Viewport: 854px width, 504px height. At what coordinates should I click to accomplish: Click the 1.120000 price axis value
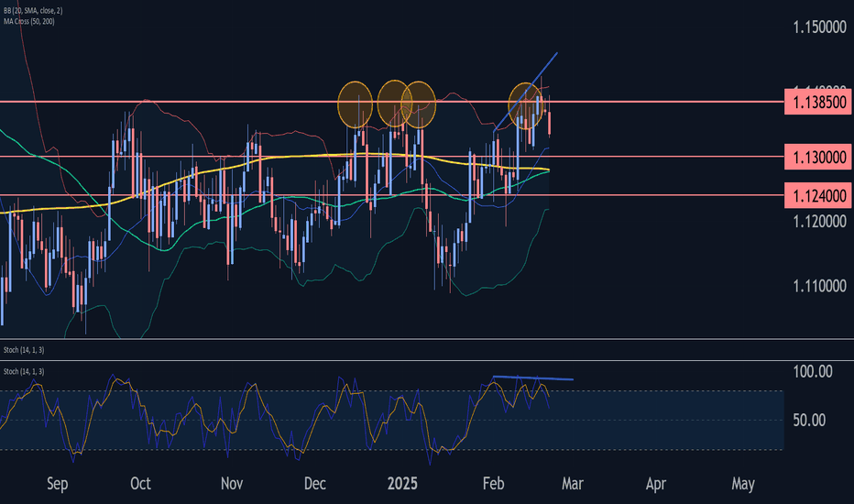(820, 221)
